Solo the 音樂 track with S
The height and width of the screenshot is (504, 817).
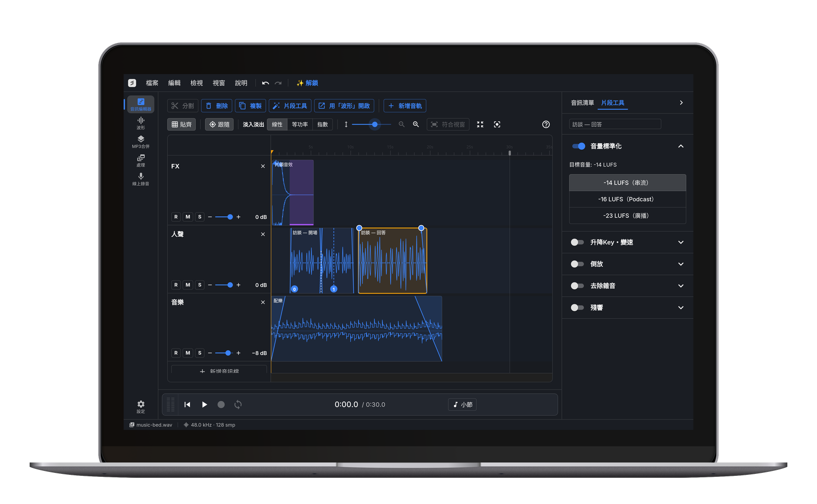(200, 353)
